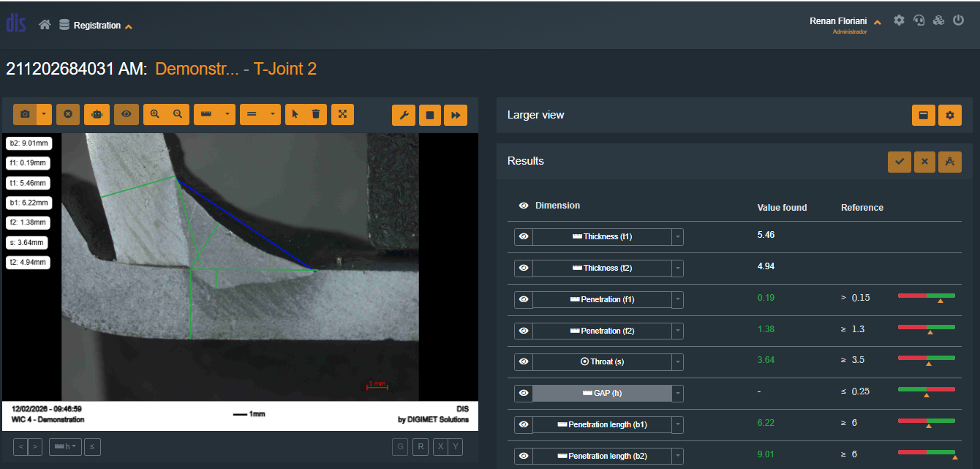Image resolution: width=980 pixels, height=469 pixels.
Task: Select the pointer cursor tool
Action: [x=295, y=114]
